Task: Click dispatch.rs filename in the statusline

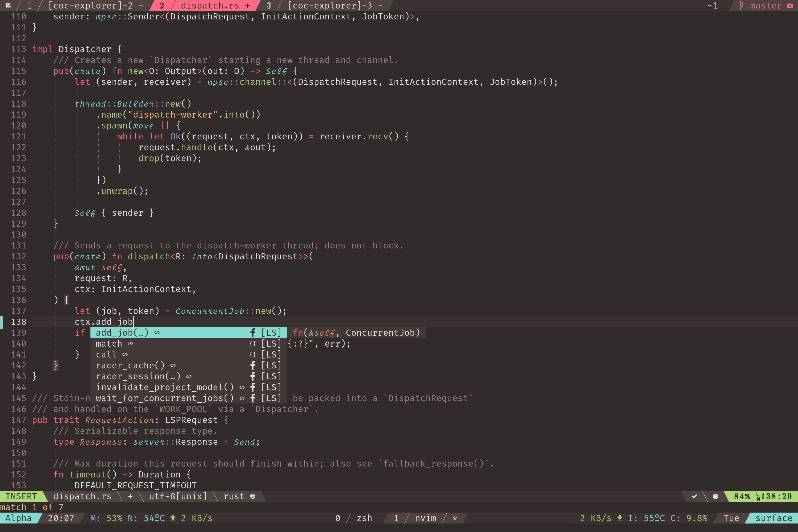Action: coord(82,496)
